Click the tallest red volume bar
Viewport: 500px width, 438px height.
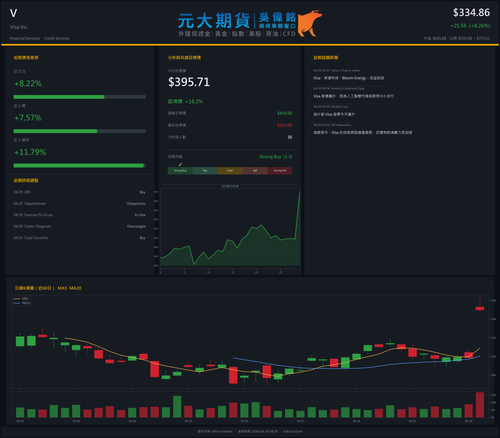[x=480, y=405]
